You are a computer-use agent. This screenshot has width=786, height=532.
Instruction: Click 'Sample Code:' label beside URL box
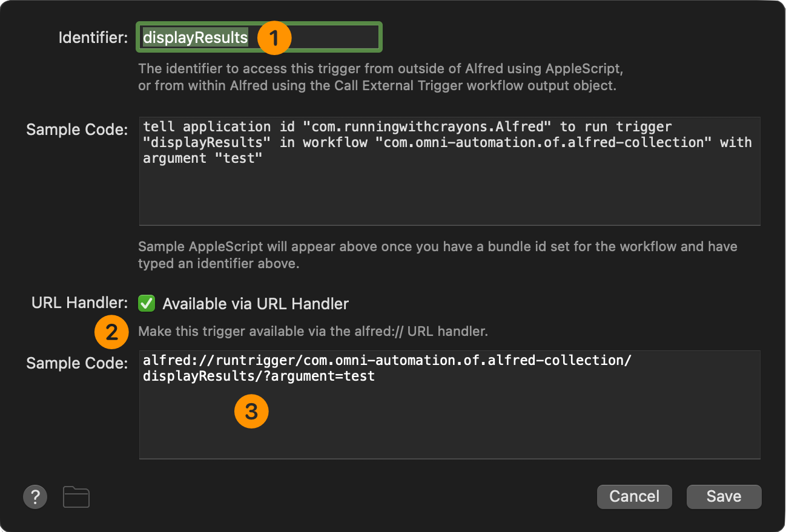(78, 363)
